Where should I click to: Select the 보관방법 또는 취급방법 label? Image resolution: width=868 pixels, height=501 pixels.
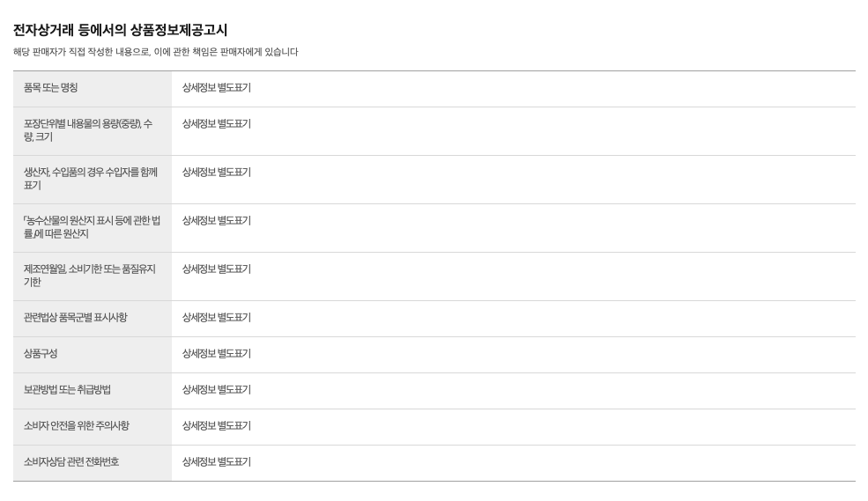coord(67,390)
